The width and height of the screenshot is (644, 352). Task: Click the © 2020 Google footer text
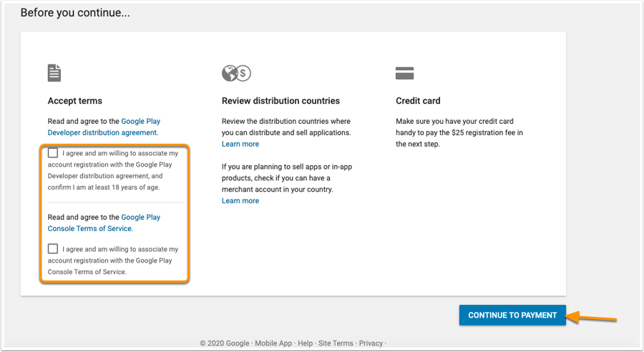[225, 343]
